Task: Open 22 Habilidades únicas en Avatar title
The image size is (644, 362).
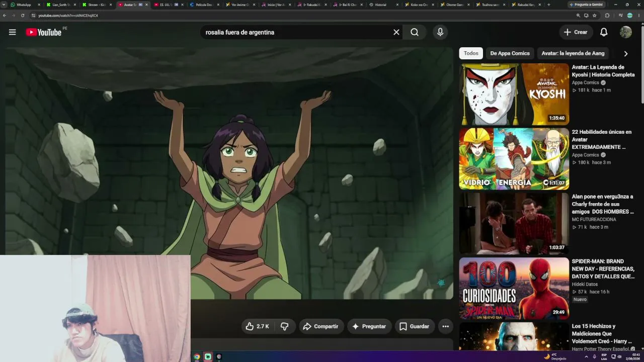Action: pyautogui.click(x=601, y=139)
